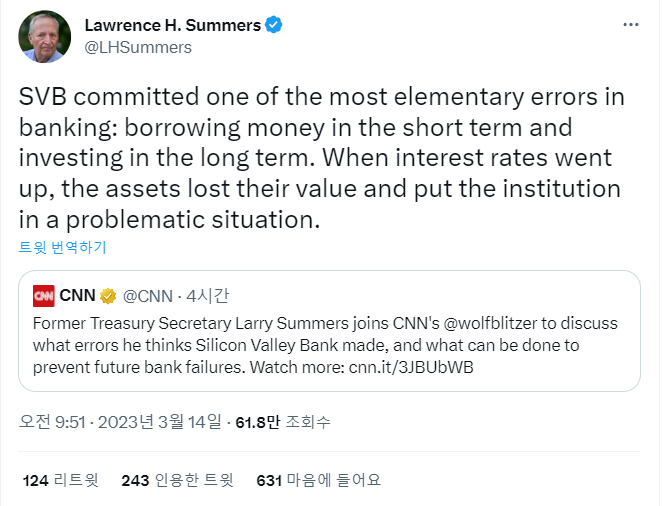Click CNN's gold verified badge
The image size is (669, 506).
tap(107, 295)
